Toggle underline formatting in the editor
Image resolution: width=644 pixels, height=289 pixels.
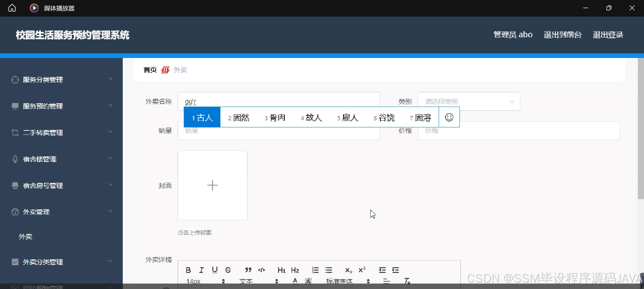(x=215, y=270)
